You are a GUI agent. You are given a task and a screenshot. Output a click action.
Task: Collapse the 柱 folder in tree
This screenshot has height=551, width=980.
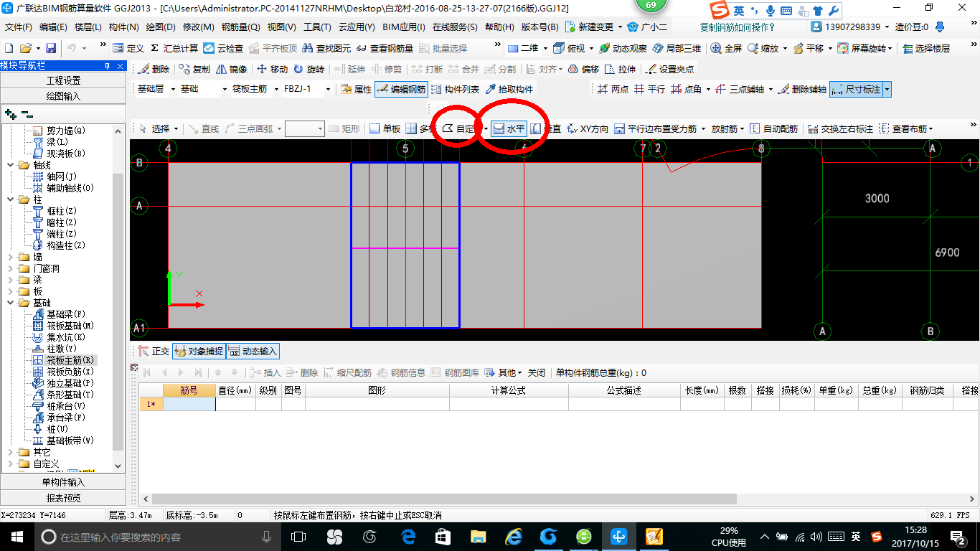click(x=11, y=199)
